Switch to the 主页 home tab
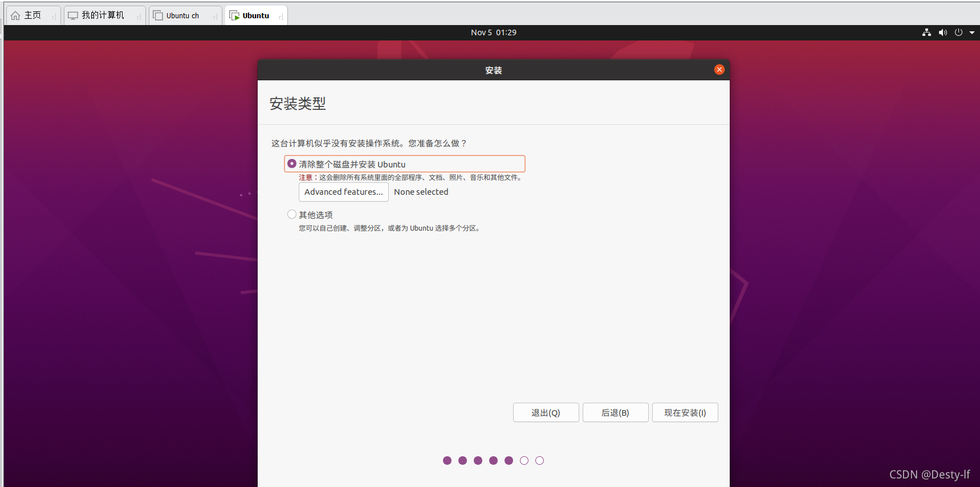The width and height of the screenshot is (980, 487). tap(33, 15)
